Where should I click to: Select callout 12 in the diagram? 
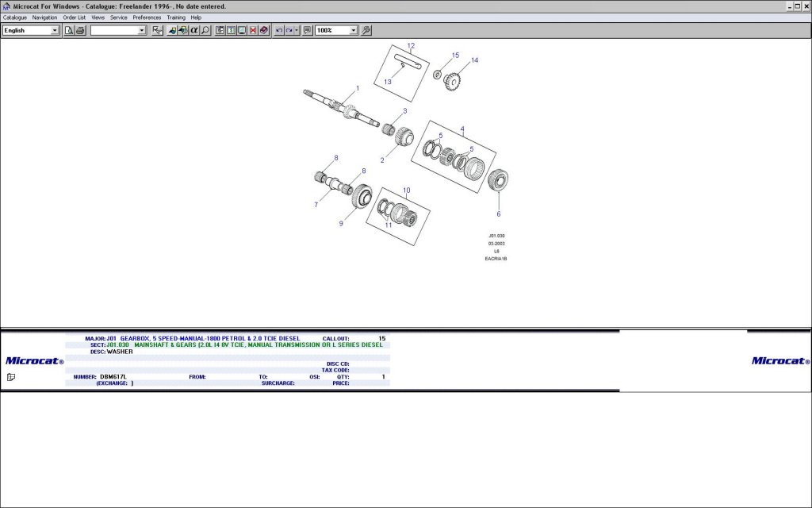click(412, 45)
